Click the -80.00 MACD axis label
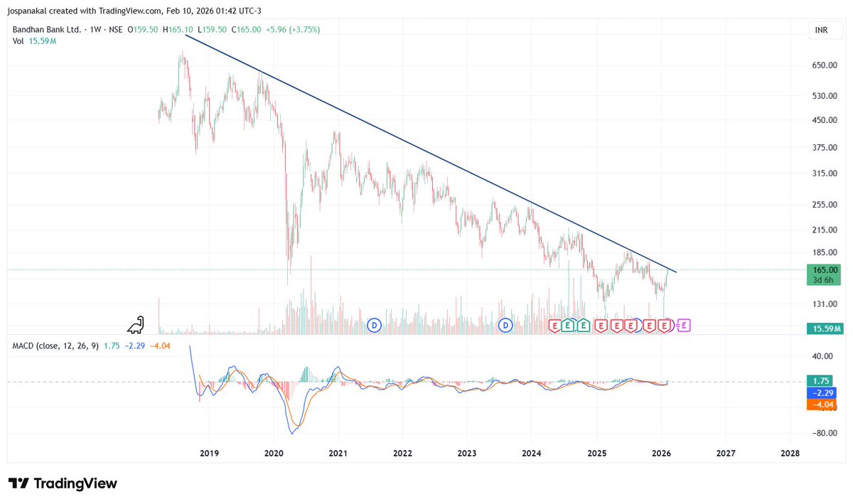Viewport: 853px width, 504px height. pyautogui.click(x=825, y=434)
